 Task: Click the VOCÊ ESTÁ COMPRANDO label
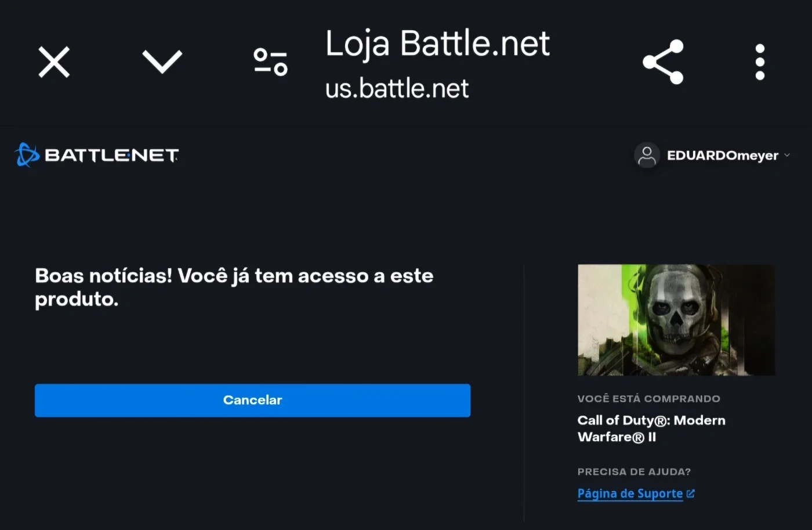click(648, 399)
